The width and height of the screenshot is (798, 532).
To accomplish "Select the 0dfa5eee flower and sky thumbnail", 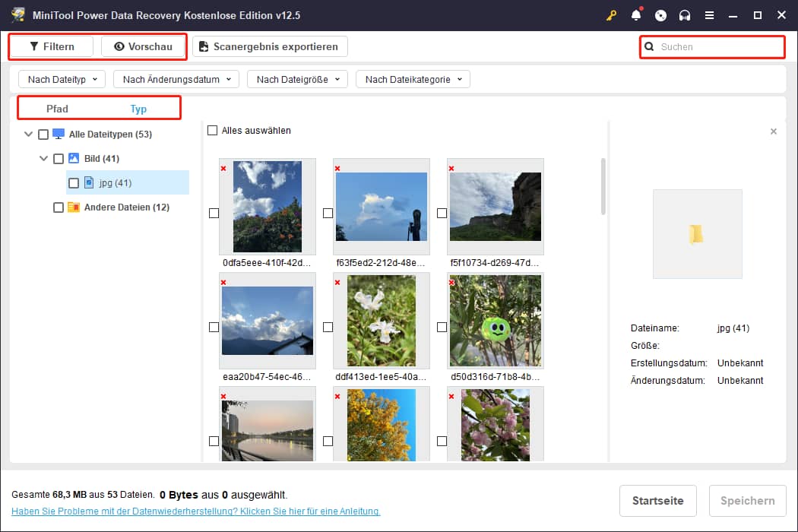I will click(268, 207).
